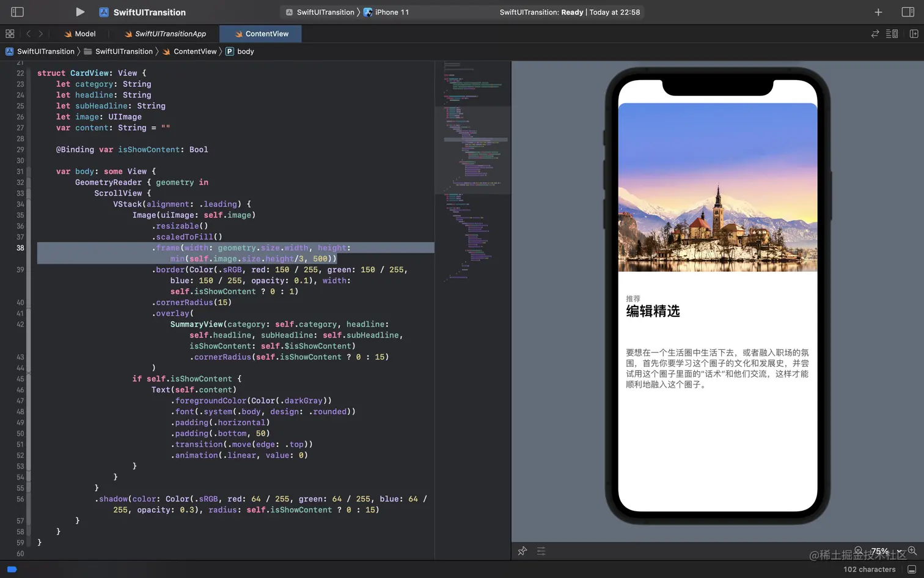The height and width of the screenshot is (578, 924).
Task: Open the 75% zoom level dropdown
Action: coord(885,551)
